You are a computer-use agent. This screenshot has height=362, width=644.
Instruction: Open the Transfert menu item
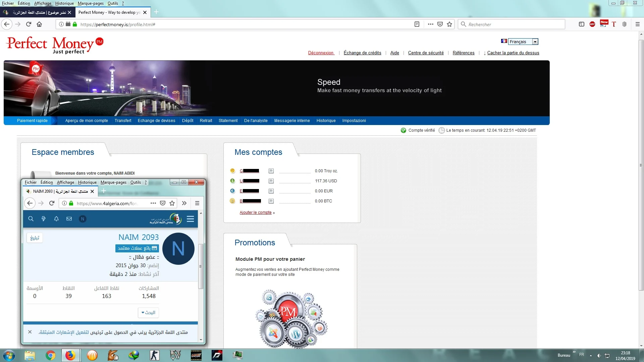point(123,121)
